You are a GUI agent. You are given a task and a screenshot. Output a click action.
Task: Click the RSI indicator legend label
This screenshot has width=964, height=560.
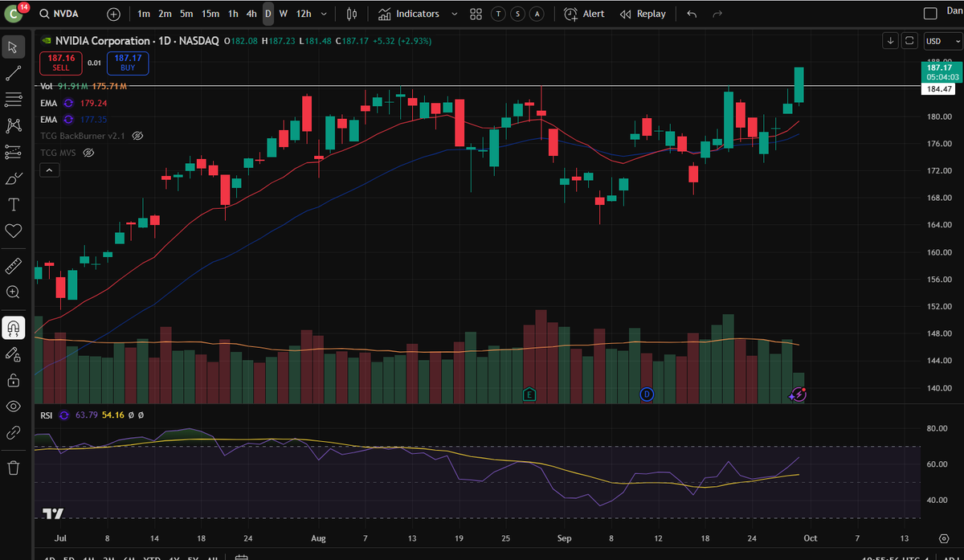(47, 415)
